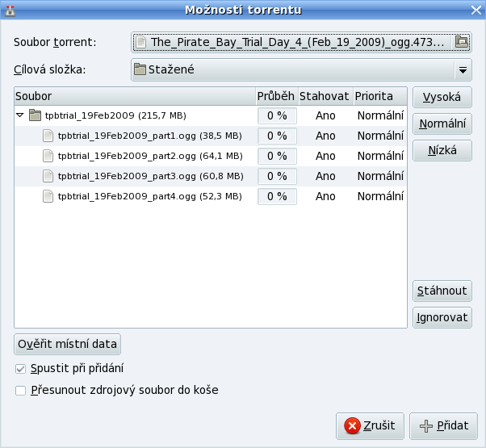The height and width of the screenshot is (448, 486).
Task: Sort by Průběh column header
Action: pos(277,96)
